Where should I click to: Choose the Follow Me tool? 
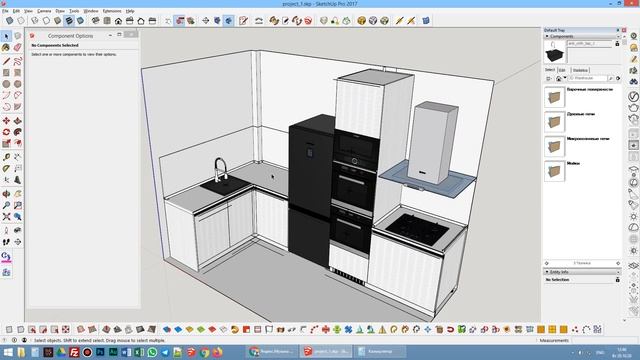(x=18, y=132)
